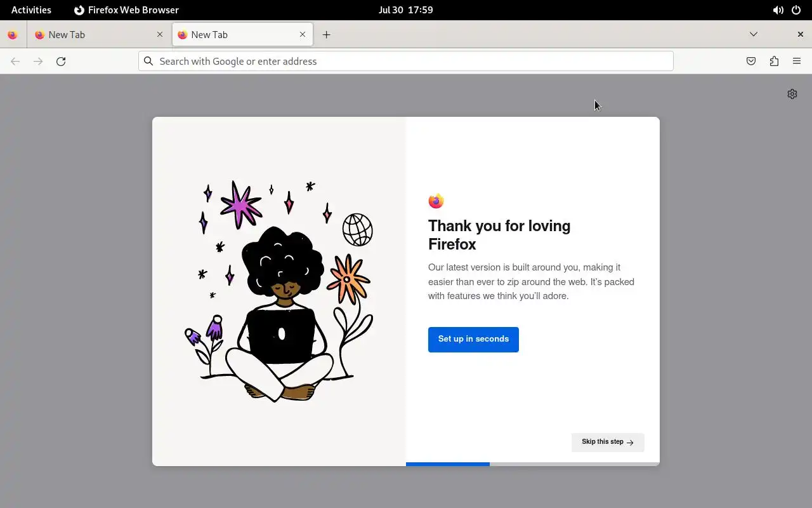Close the first New Tab
This screenshot has height=508, width=812.
pos(160,35)
